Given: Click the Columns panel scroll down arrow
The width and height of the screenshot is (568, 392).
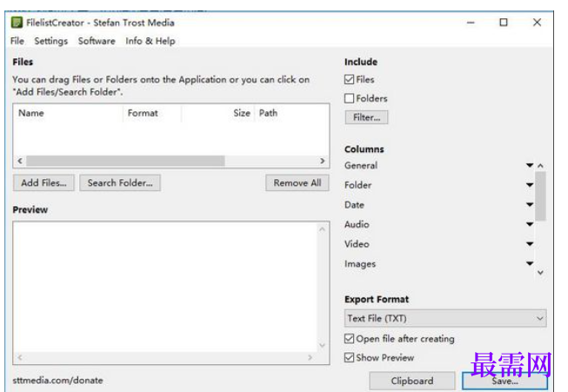Looking at the screenshot, I should [540, 273].
